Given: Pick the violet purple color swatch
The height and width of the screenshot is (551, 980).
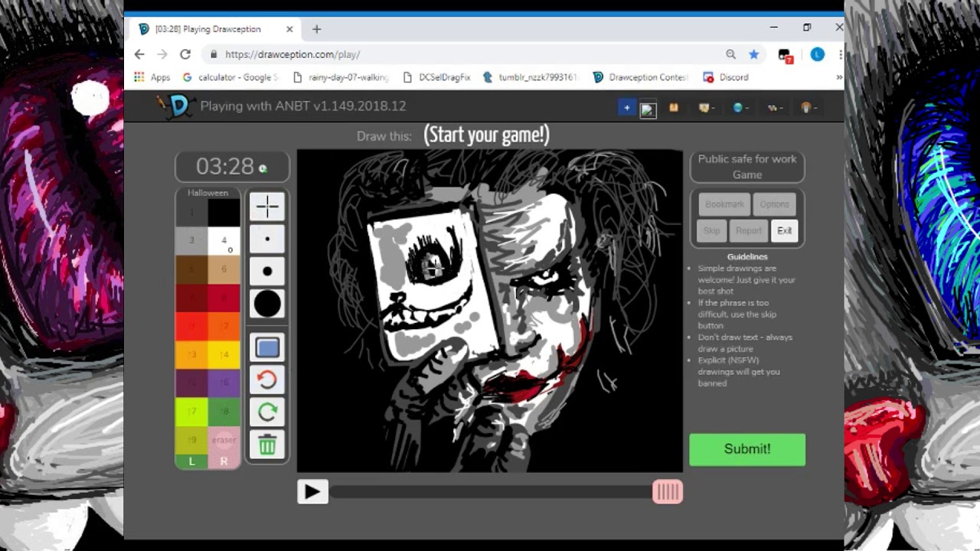Looking at the screenshot, I should (x=224, y=383).
